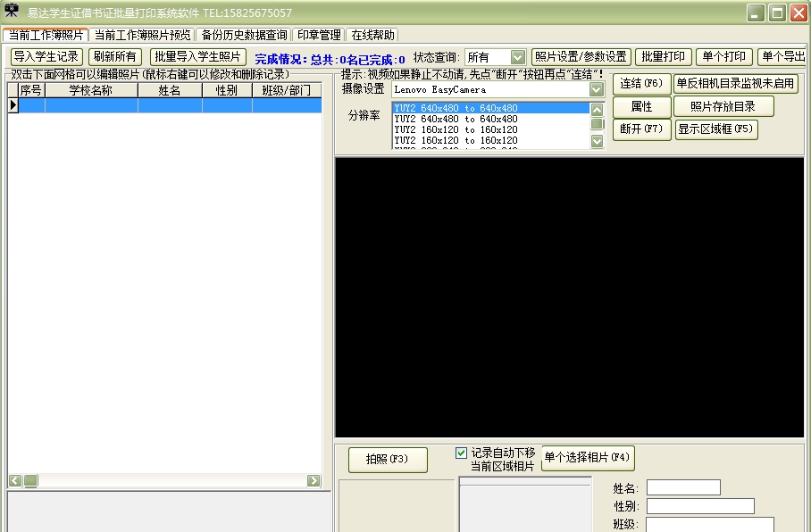The height and width of the screenshot is (532, 811).
Task: Click 断开 (F7) button
Action: coord(642,129)
